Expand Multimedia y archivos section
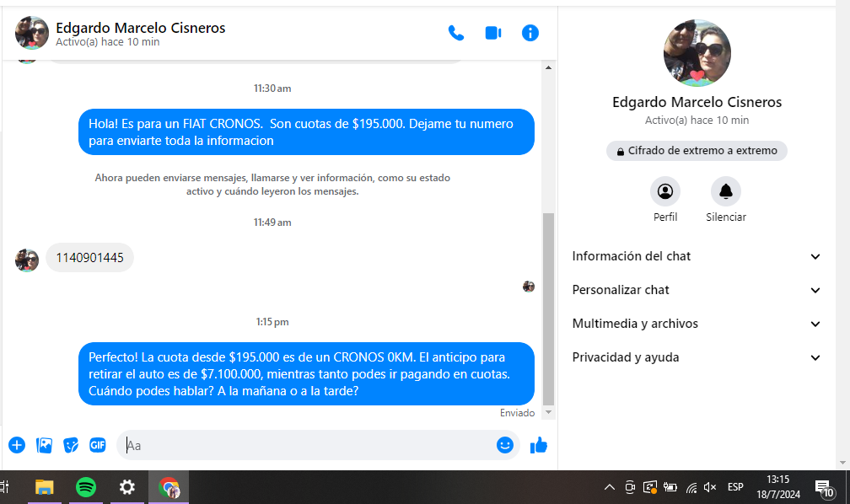 click(x=697, y=324)
